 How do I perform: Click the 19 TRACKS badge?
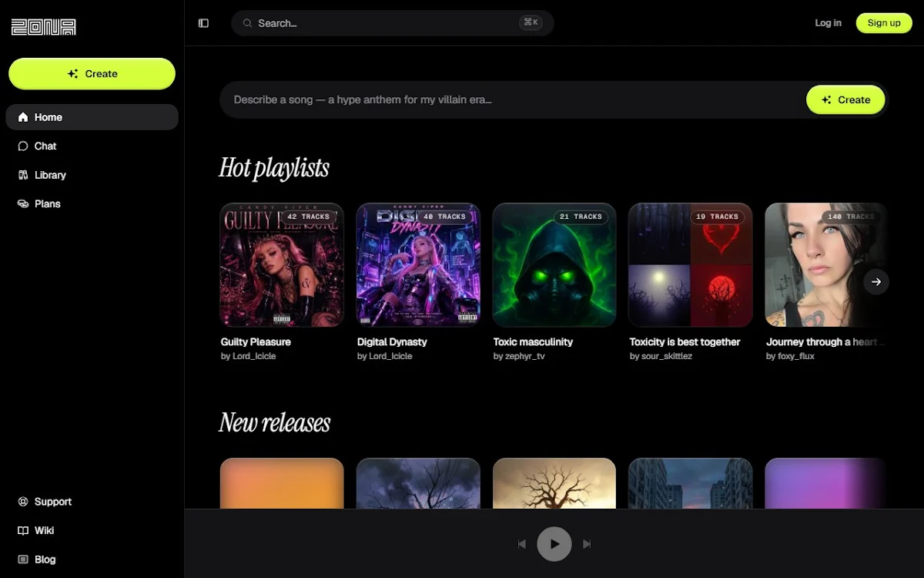coord(717,217)
